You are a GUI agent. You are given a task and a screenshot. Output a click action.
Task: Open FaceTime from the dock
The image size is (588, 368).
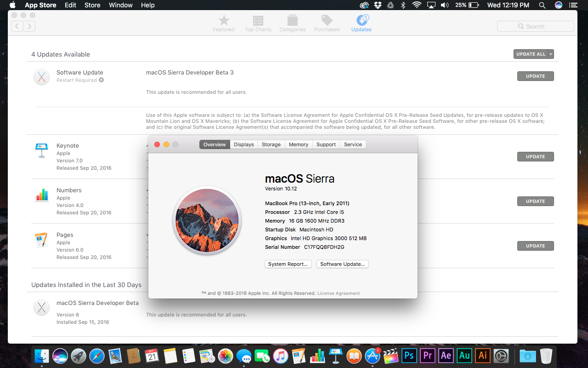(x=262, y=356)
